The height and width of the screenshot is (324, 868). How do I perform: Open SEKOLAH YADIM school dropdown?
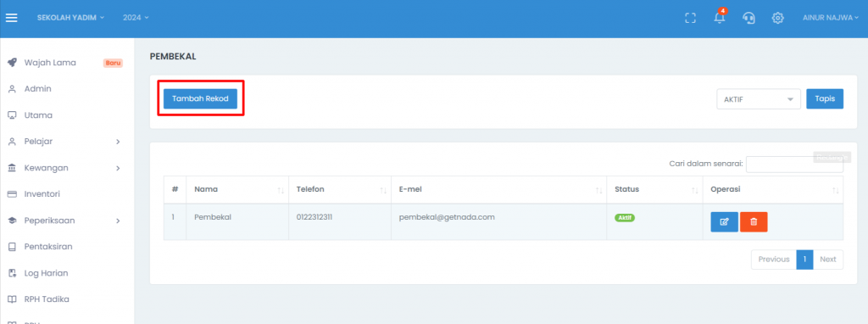tap(70, 18)
